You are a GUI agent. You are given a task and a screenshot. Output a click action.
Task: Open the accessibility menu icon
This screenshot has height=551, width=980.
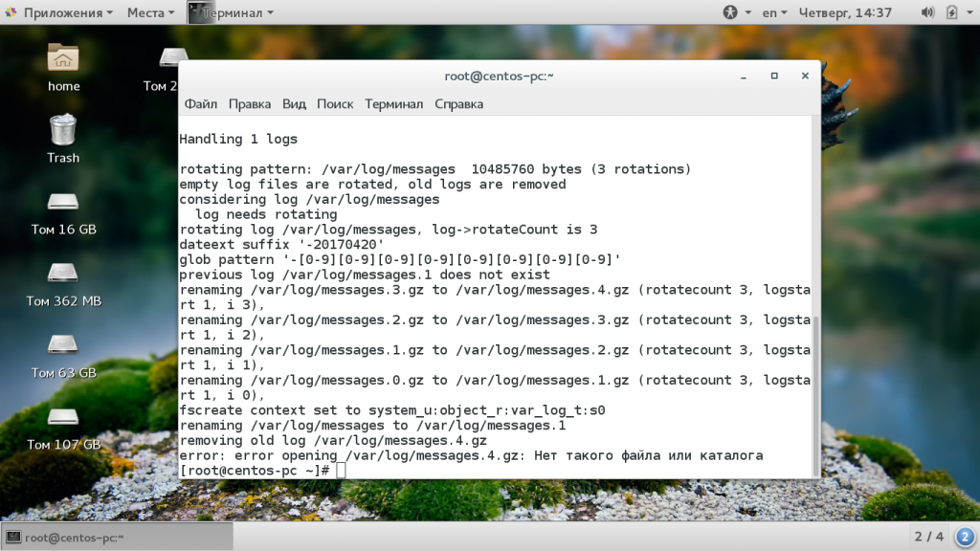point(732,12)
